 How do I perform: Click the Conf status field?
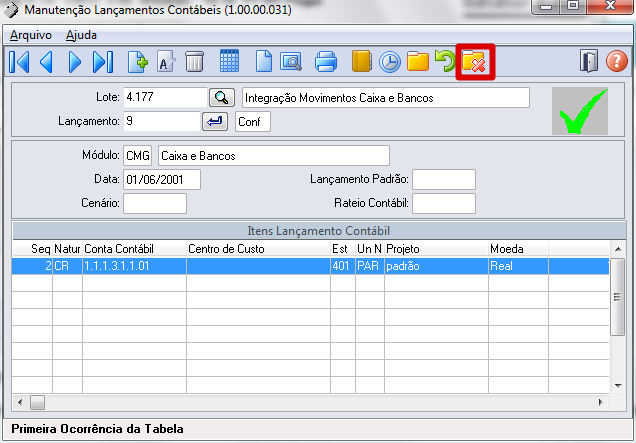click(x=253, y=122)
